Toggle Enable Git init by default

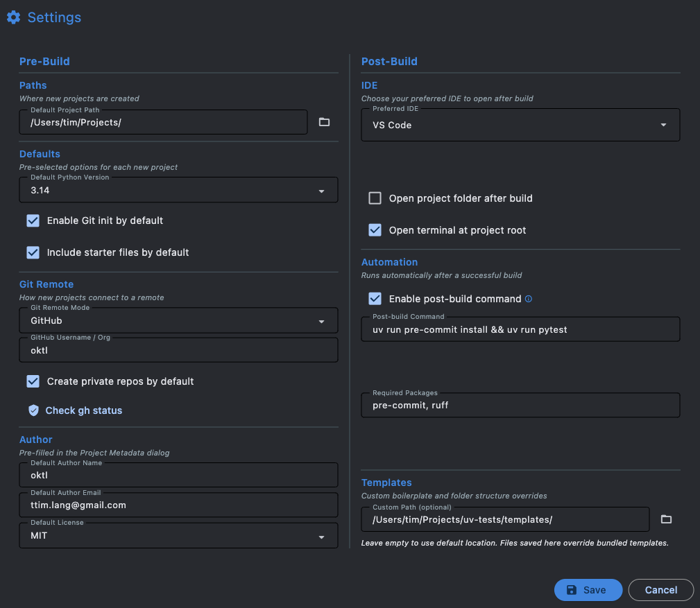coord(33,220)
